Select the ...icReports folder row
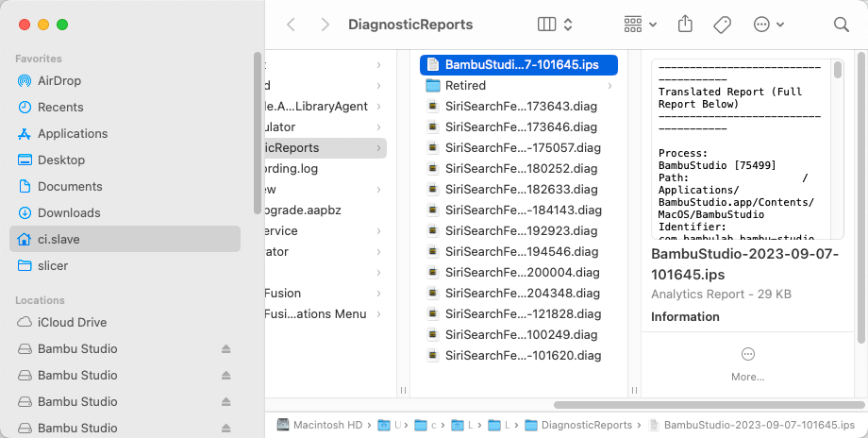This screenshot has width=868, height=438. click(325, 148)
